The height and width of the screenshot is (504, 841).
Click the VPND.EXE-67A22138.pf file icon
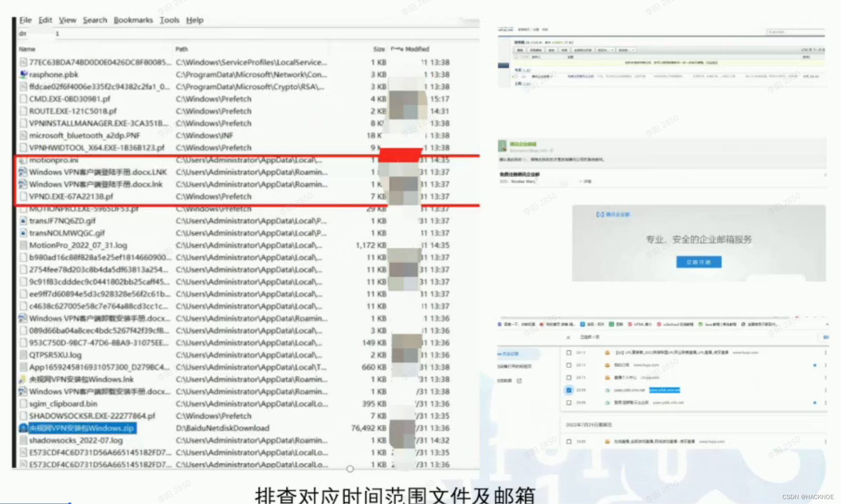pos(23,196)
